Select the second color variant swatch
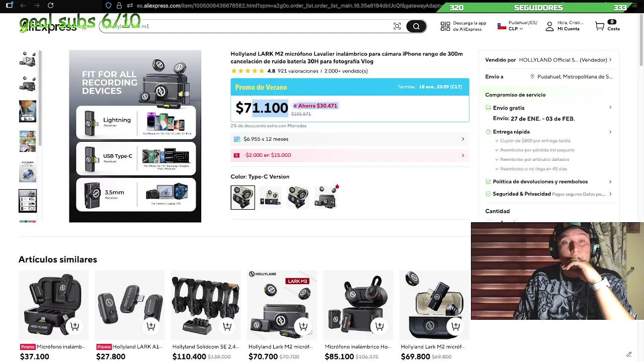This screenshot has width=644, height=362. (x=270, y=197)
